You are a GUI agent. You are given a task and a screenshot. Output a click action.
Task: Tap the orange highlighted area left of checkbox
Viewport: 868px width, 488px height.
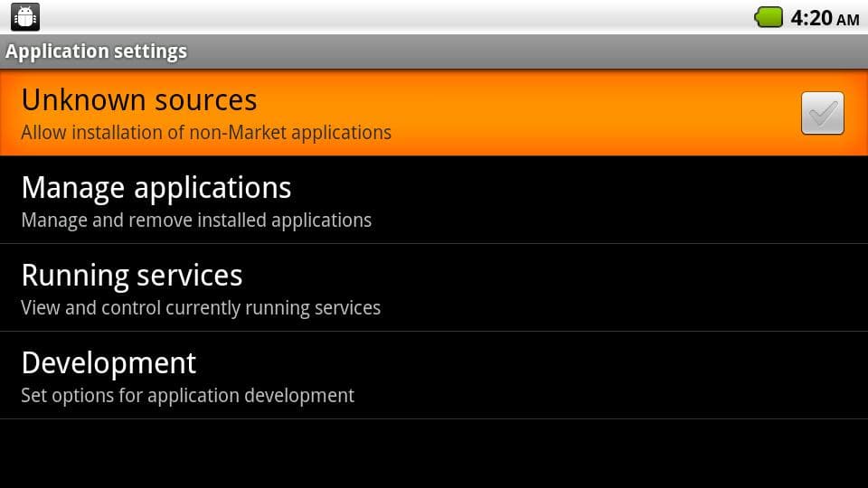588,114
